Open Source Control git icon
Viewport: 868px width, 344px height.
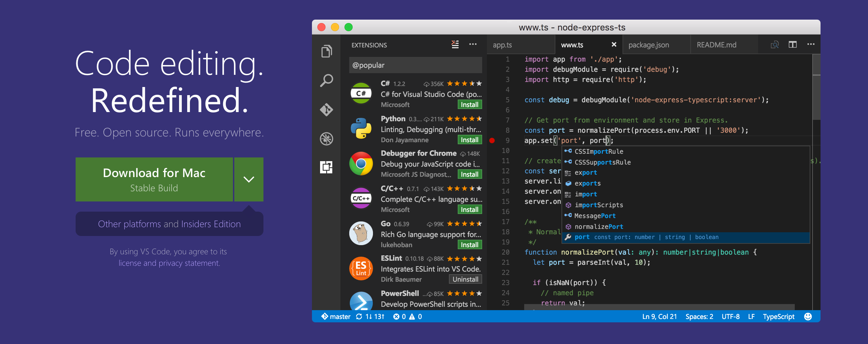point(327,110)
